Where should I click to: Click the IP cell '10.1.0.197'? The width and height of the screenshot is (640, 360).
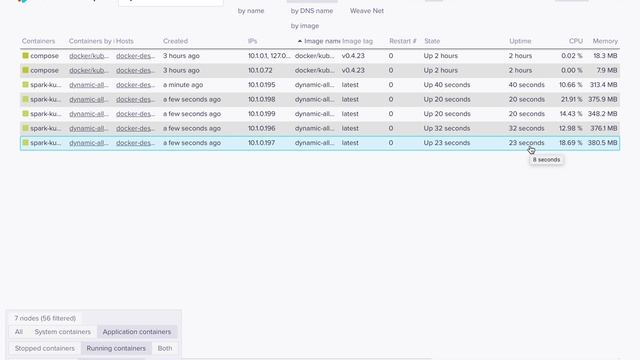[262, 143]
